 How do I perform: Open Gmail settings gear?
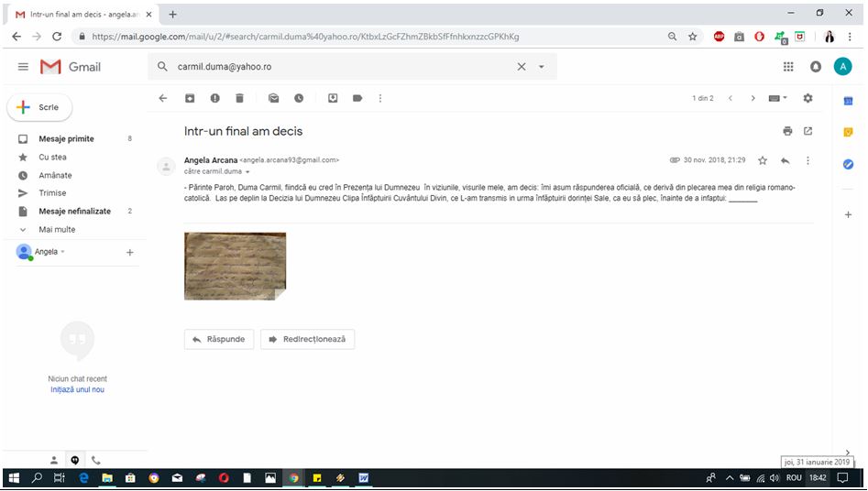pyautogui.click(x=808, y=98)
